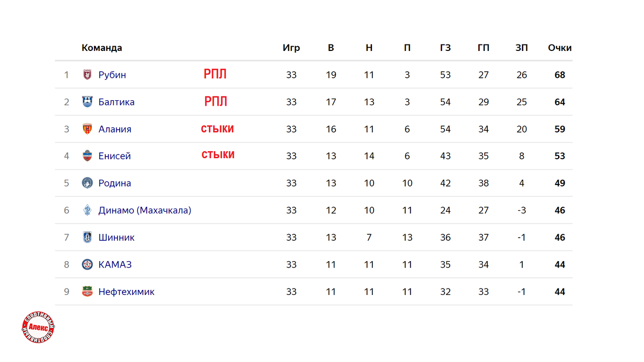
Task: Open the Нефтехимик team link
Action: click(x=127, y=292)
